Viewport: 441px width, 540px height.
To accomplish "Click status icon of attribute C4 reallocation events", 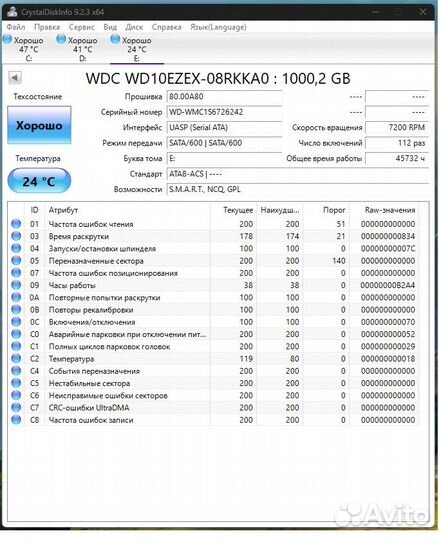I will [16, 371].
